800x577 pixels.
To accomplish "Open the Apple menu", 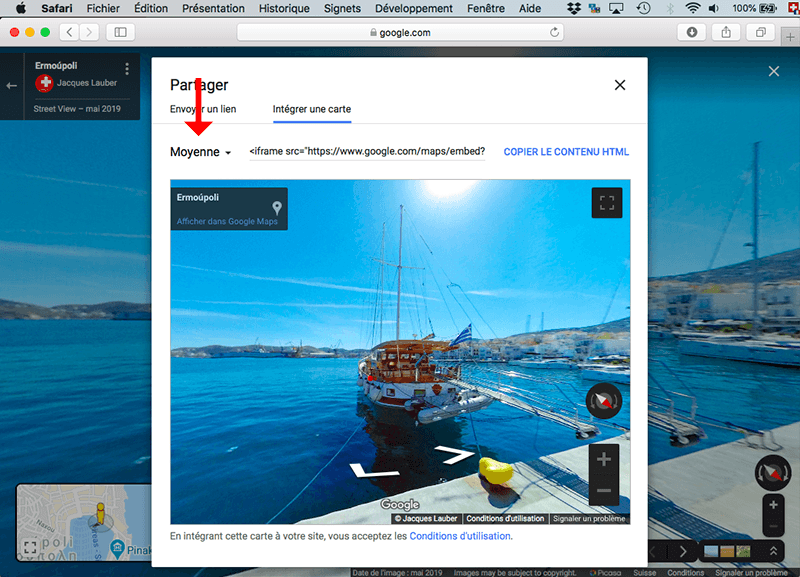I will pyautogui.click(x=20, y=8).
